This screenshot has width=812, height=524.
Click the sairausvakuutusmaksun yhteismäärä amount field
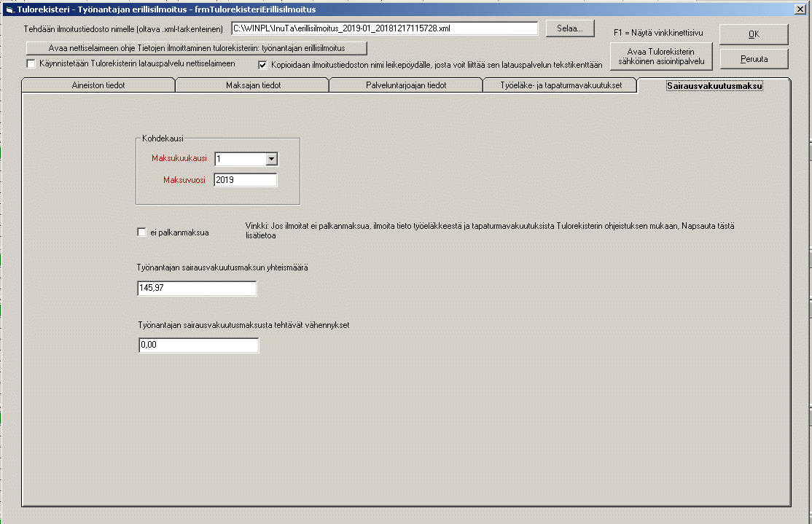click(x=197, y=289)
